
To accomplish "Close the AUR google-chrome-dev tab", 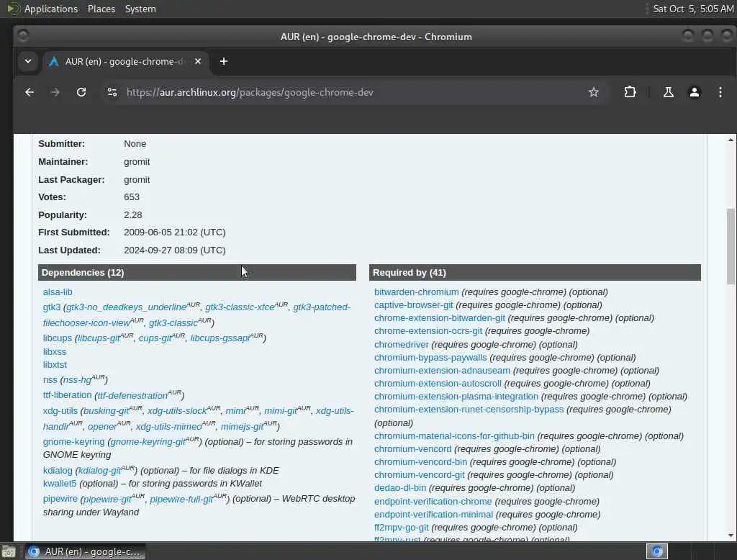I will tap(198, 62).
